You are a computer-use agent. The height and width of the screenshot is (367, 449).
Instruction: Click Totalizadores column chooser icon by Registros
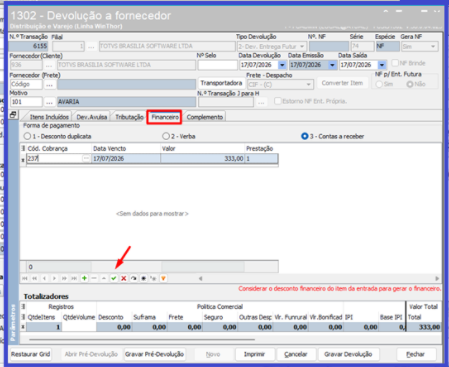23,306
